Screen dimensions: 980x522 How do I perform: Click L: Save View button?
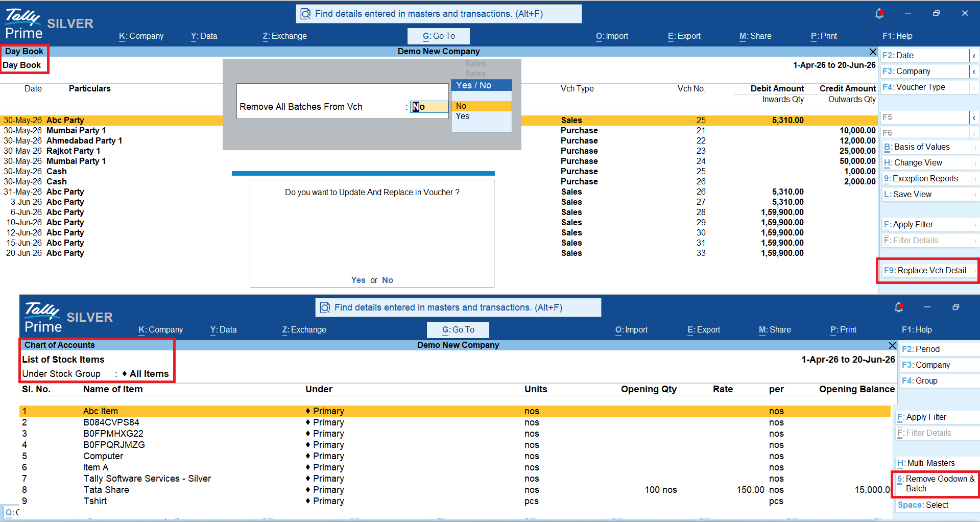click(926, 195)
